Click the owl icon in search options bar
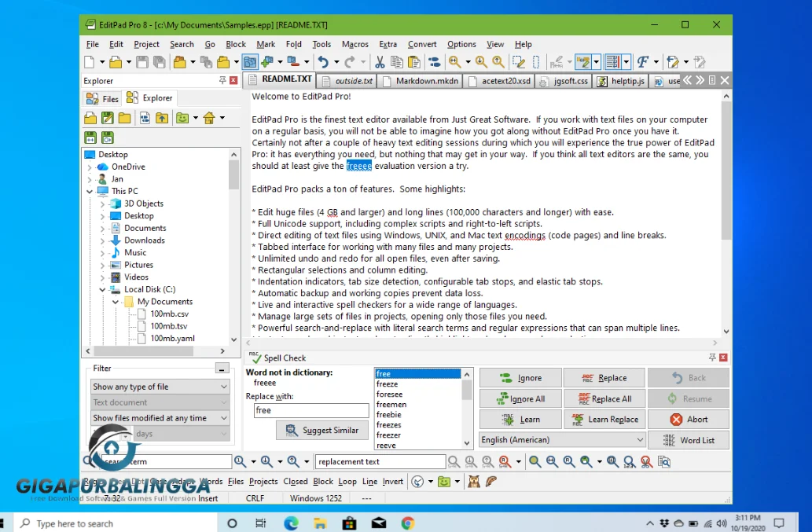 click(473, 482)
